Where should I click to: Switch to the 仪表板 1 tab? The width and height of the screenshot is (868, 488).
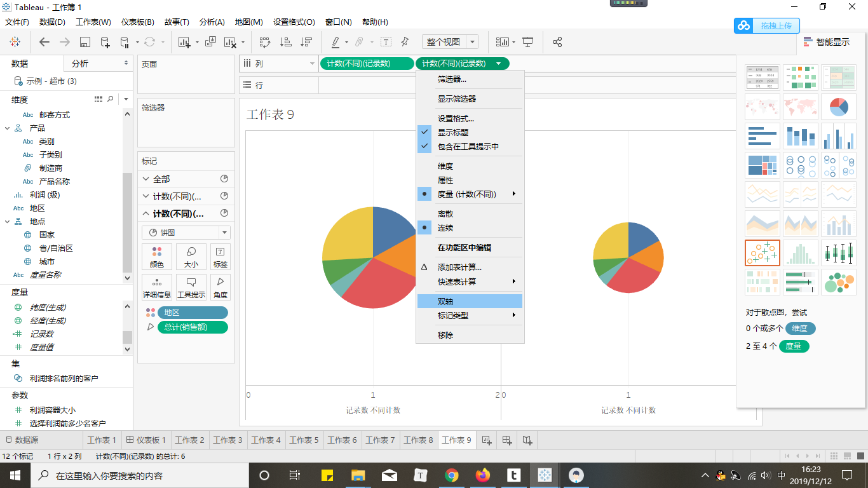[x=146, y=440]
